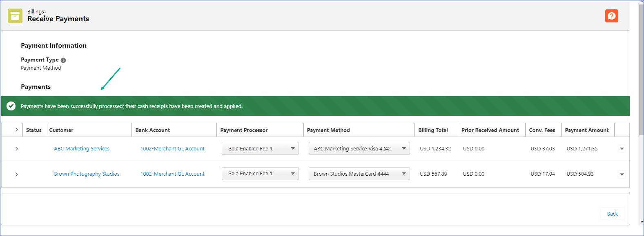
Task: Click the Billings Receive Payments app icon
Action: (x=15, y=16)
